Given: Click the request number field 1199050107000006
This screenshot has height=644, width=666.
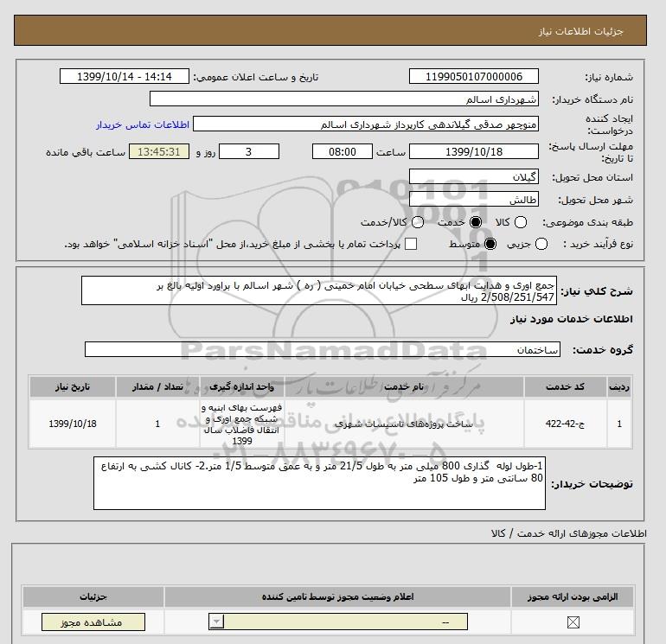Looking at the screenshot, I should pos(474,76).
